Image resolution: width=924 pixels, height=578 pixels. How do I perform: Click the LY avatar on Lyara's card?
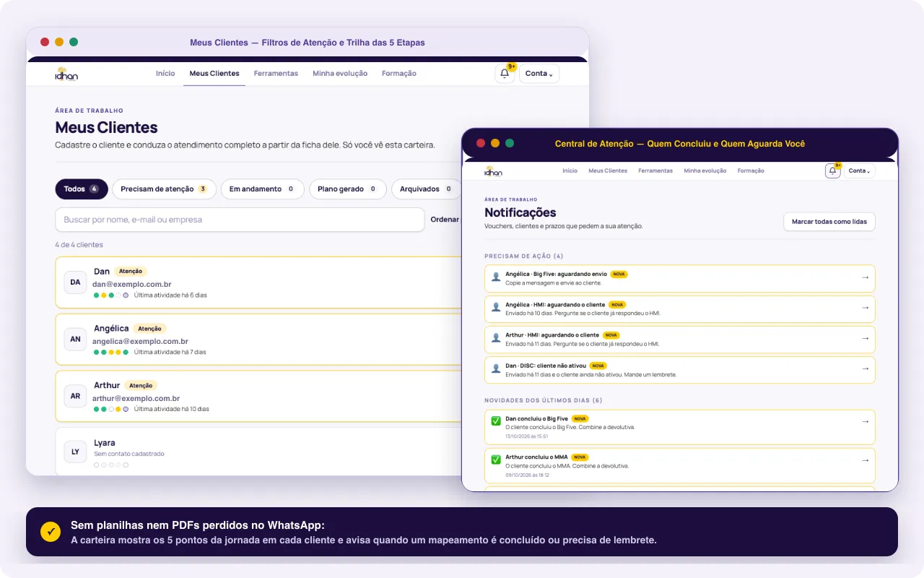tap(75, 452)
